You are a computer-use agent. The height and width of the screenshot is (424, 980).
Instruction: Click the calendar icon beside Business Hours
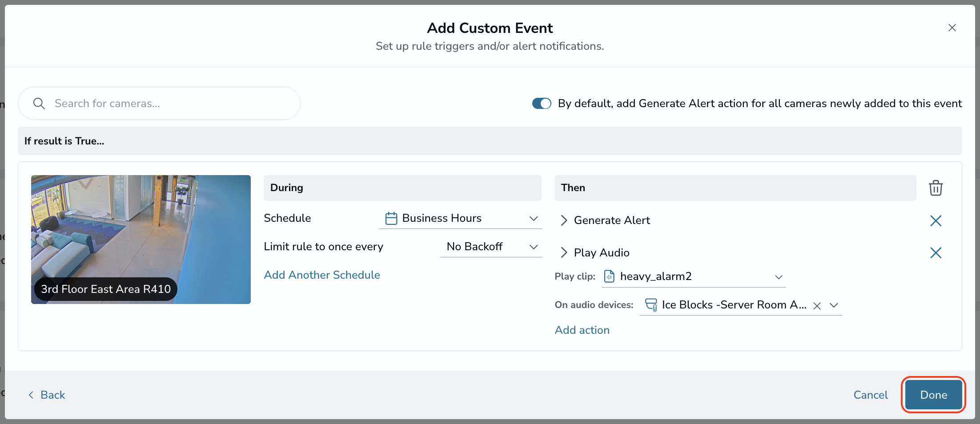(391, 218)
